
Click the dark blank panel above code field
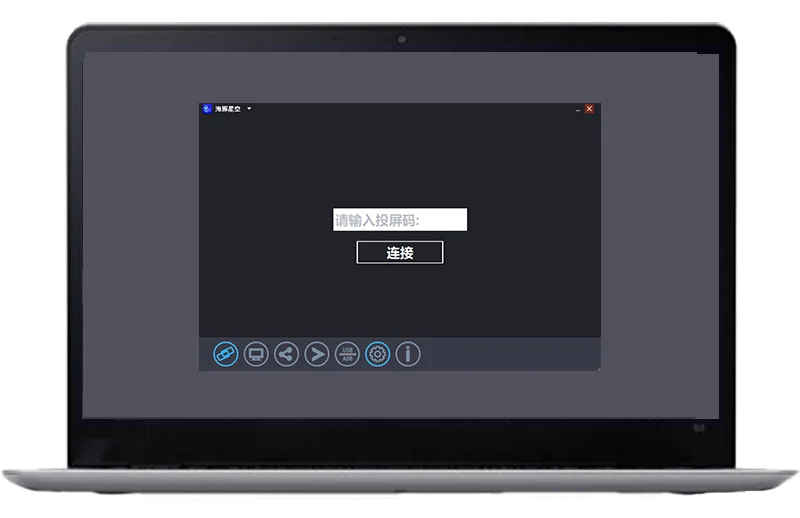pyautogui.click(x=400, y=158)
